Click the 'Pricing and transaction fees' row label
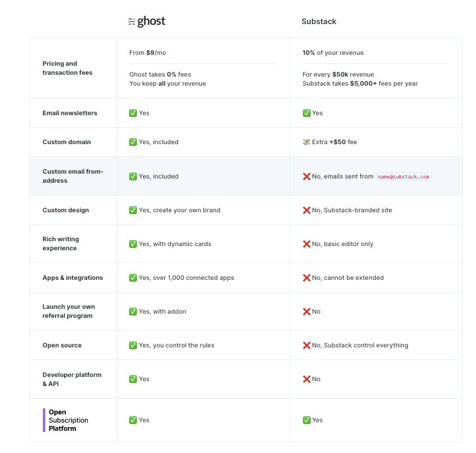Image resolution: width=476 pixels, height=453 pixels. (x=68, y=68)
